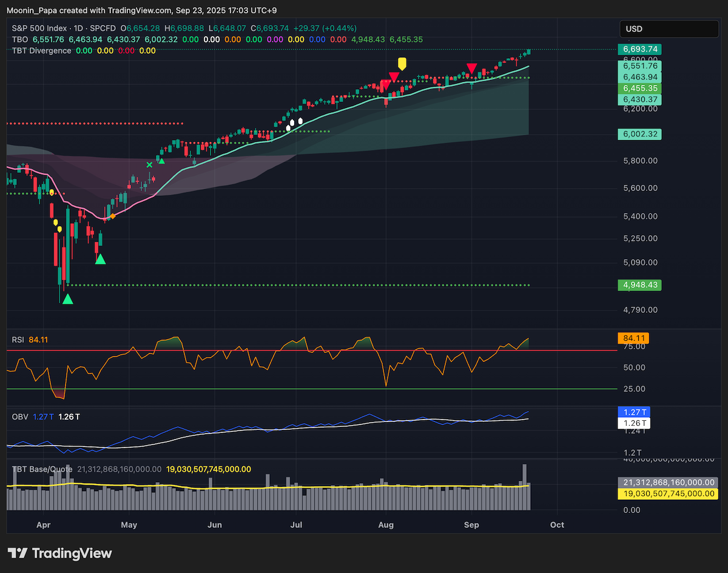The height and width of the screenshot is (573, 728).
Task: Select the RSI indicator label
Action: 18,340
